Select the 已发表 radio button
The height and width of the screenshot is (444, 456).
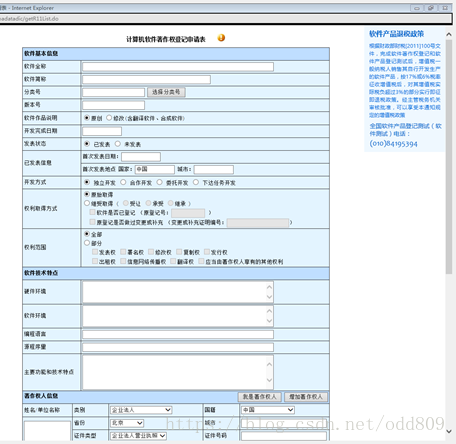click(87, 144)
